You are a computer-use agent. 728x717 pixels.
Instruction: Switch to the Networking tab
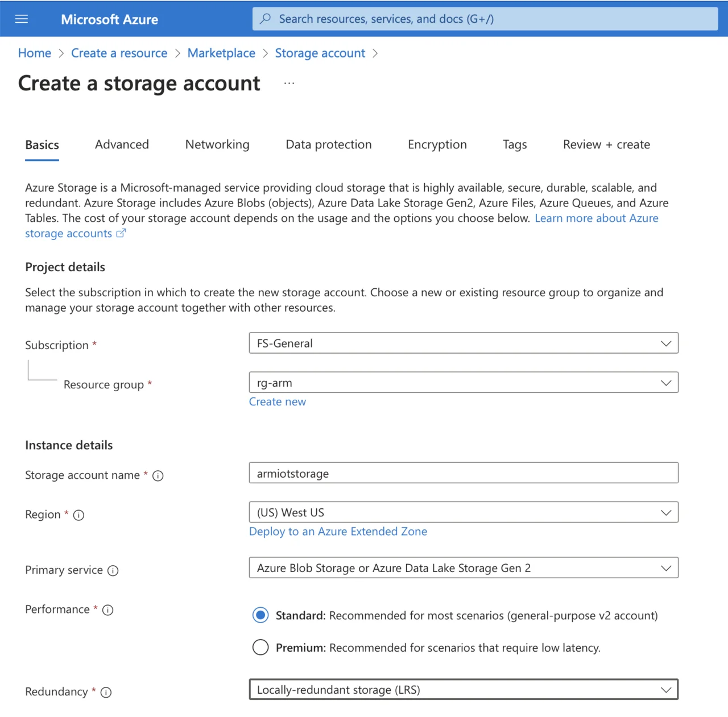217,144
